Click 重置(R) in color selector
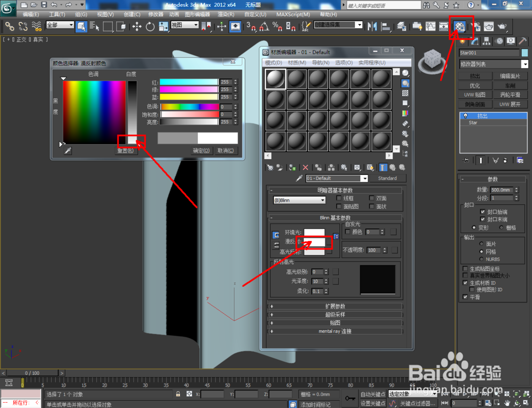The width and height of the screenshot is (532, 408). tap(126, 151)
